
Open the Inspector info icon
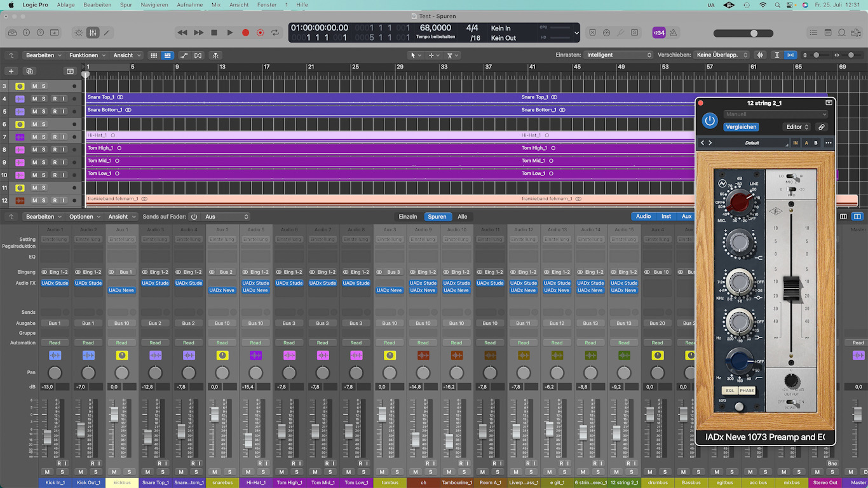[27, 32]
